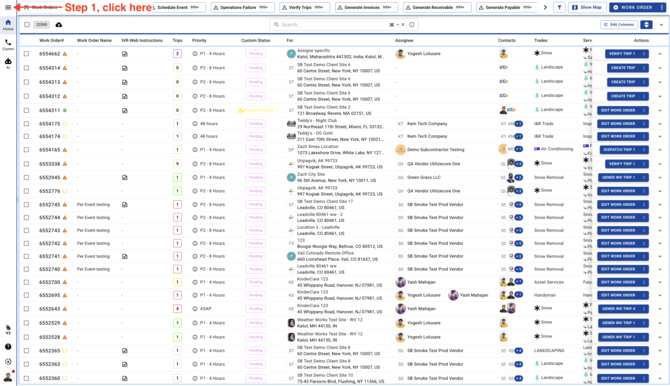Click the trips count badge for 6554662

(177, 54)
